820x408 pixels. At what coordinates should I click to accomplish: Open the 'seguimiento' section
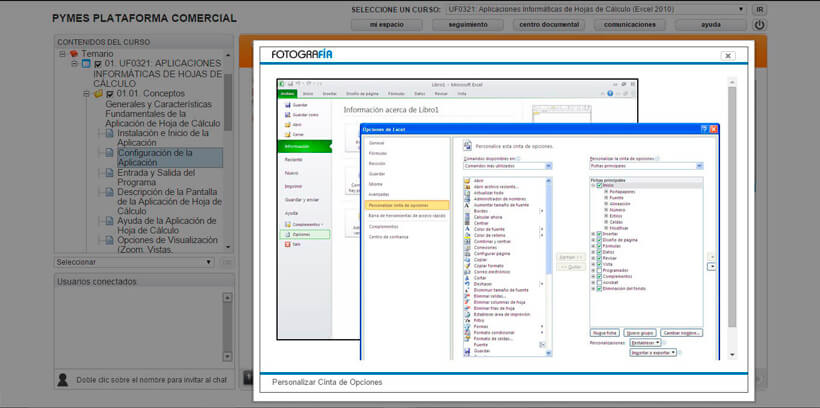point(468,25)
